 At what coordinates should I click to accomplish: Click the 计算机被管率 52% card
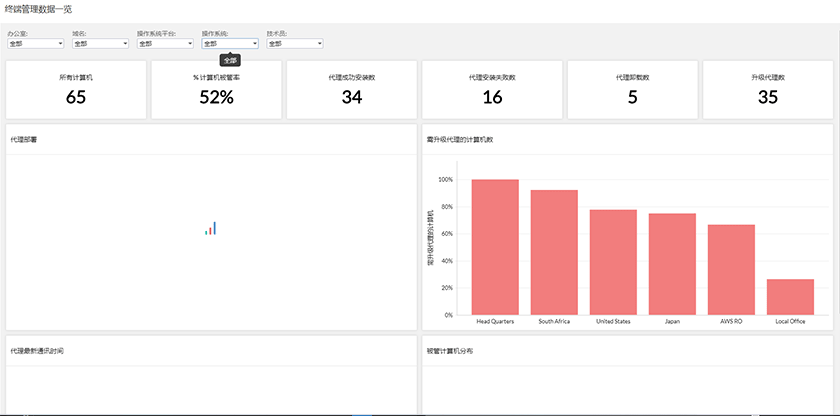216,90
